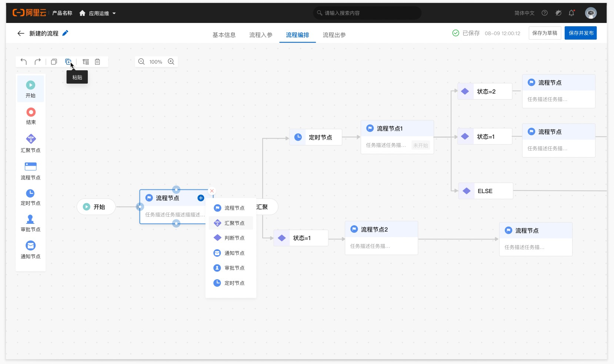
Task: Click the copy icon in toolbar
Action: 54,62
